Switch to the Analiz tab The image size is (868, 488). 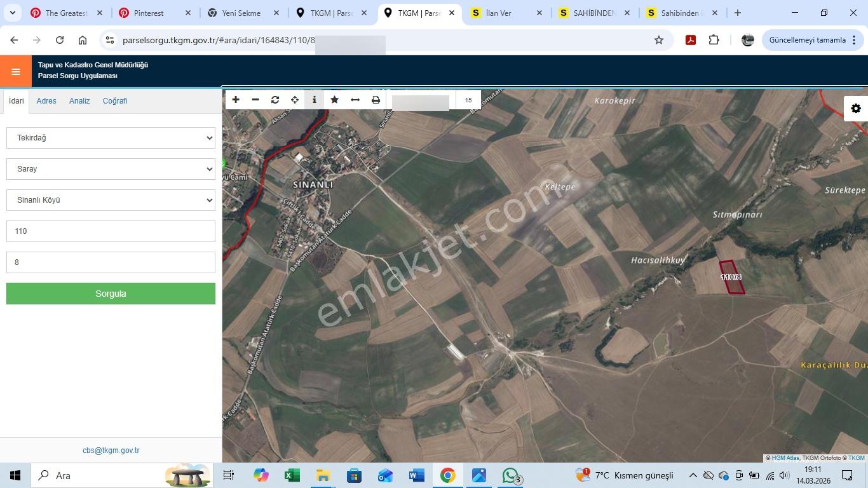click(79, 101)
